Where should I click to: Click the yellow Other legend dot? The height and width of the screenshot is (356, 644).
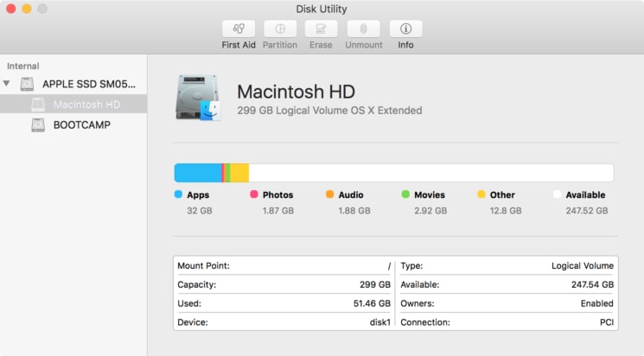pos(481,195)
